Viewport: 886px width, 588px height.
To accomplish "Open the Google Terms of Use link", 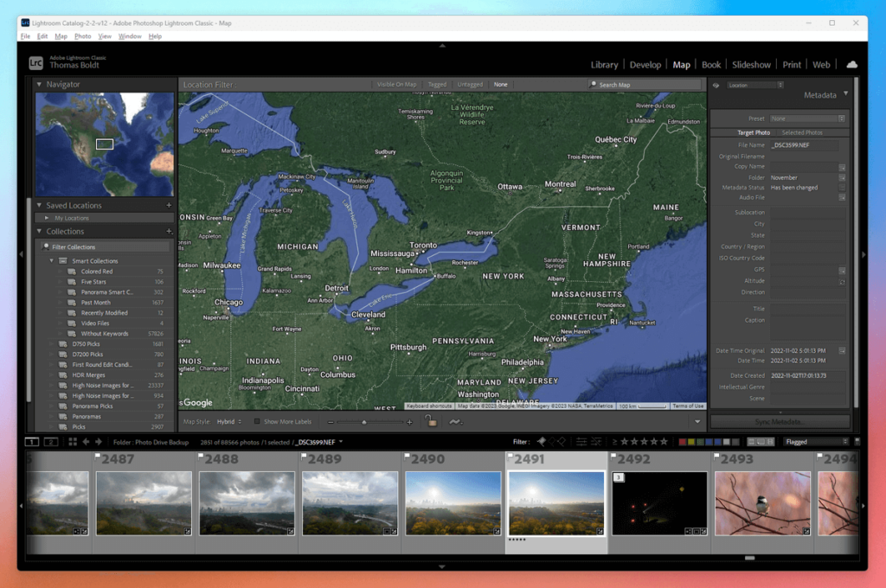I will pos(688,406).
